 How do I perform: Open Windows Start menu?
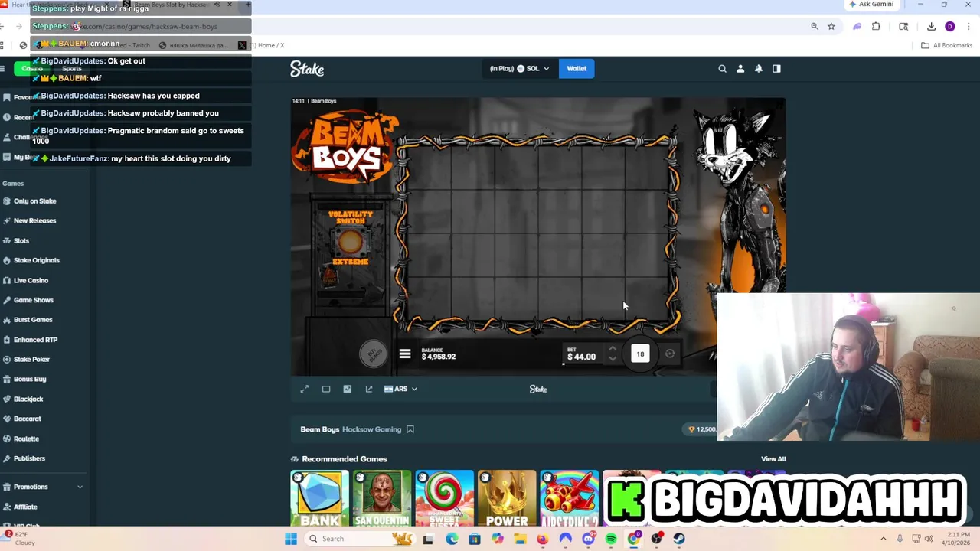point(291,539)
